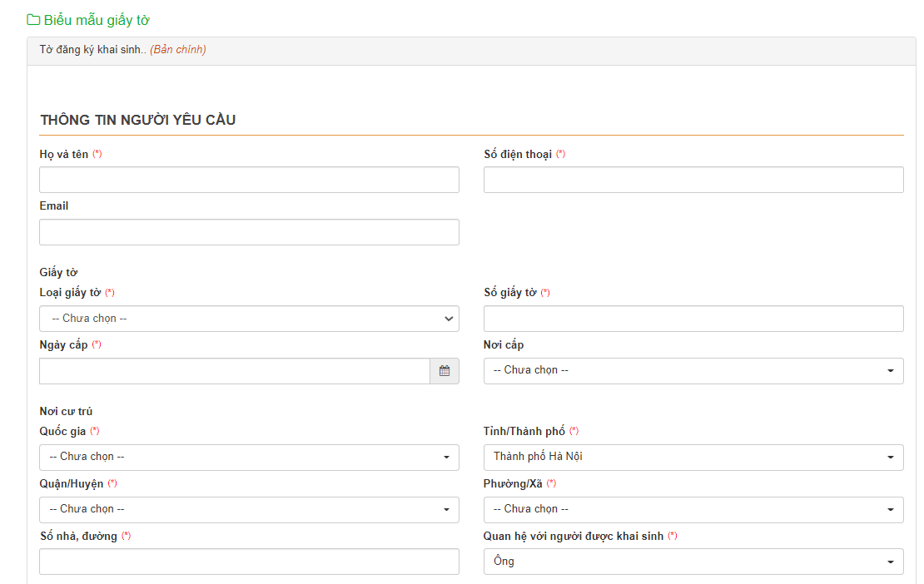Focus the Số điện thoại field
Viewport: 924px width, 584px height.
click(693, 180)
